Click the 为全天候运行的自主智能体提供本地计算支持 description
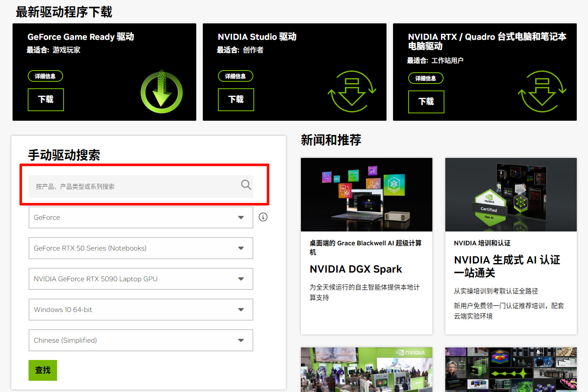Screen dimensions: 588x392 (365, 292)
